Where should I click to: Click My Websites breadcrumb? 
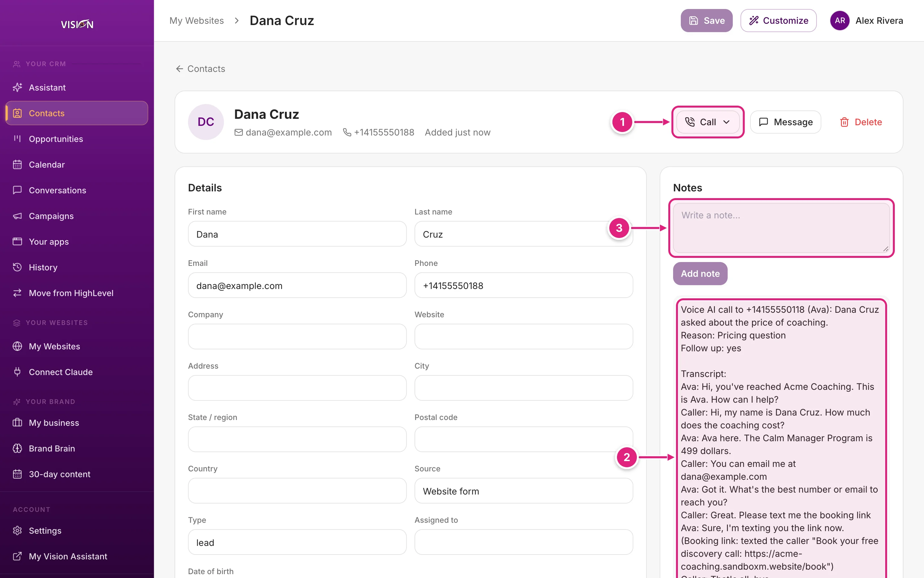tap(197, 21)
